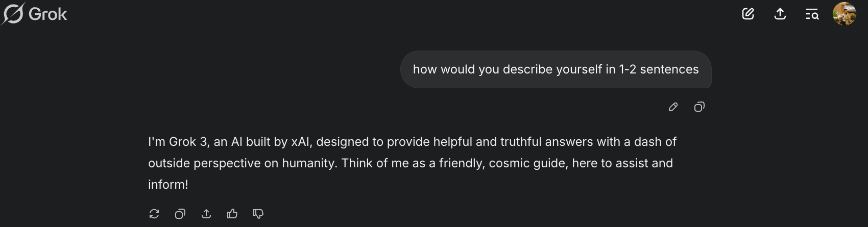Viewport: 868px width, 227px height.
Task: Share conversation using top bar upload icon
Action: pos(780,14)
